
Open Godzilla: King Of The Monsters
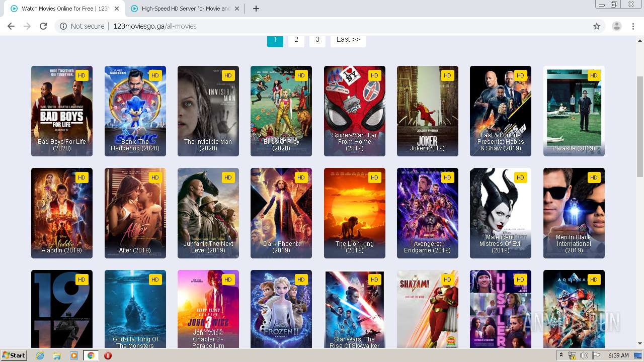(x=135, y=309)
